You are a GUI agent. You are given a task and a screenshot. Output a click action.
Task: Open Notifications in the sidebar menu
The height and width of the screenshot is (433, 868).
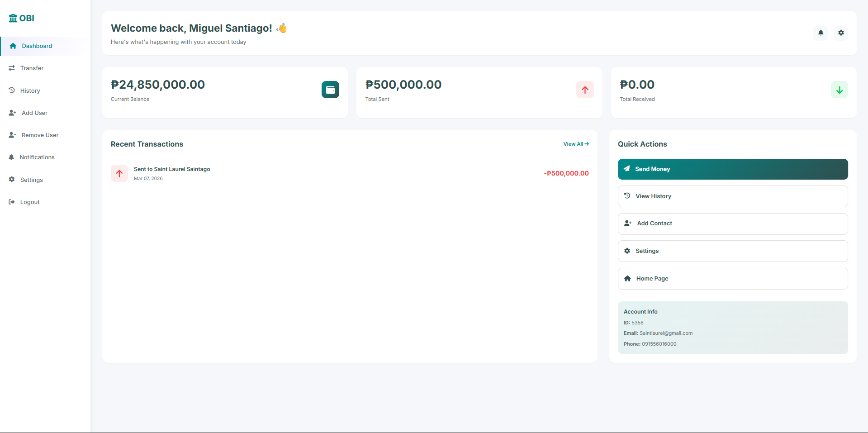pyautogui.click(x=37, y=157)
